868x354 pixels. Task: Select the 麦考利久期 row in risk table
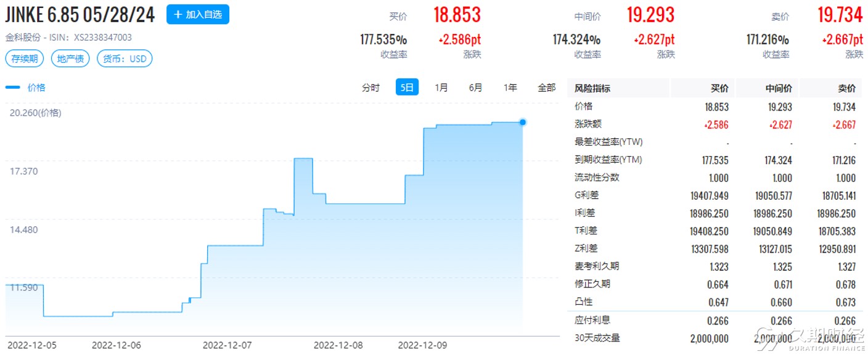click(715, 266)
